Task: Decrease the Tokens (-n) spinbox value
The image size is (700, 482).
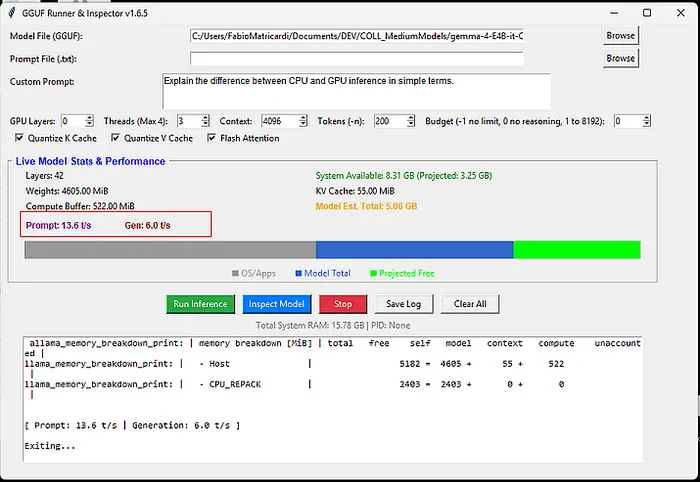Action: (x=410, y=124)
